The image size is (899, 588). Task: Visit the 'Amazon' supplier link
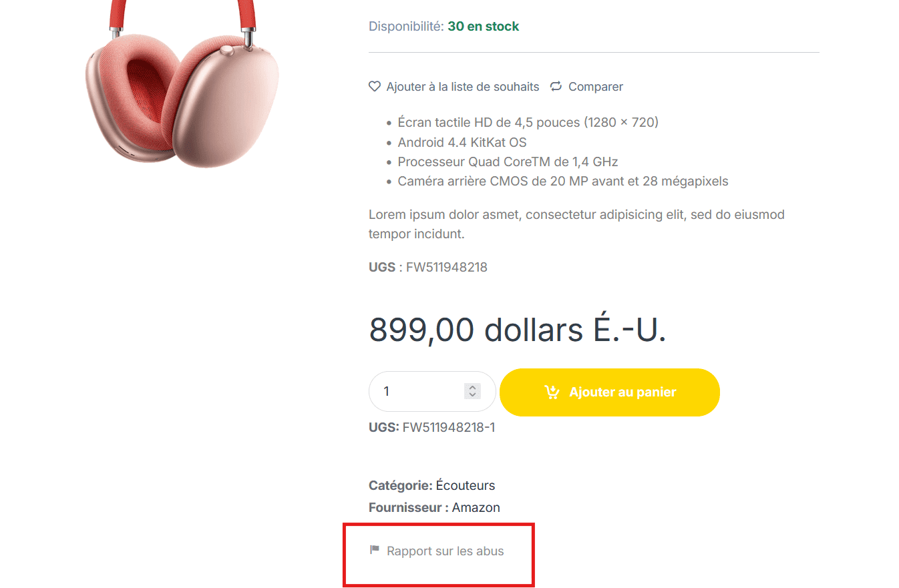point(476,507)
